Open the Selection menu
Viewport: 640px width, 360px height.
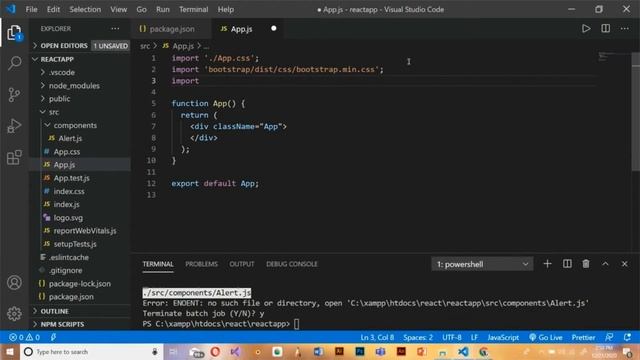[85, 9]
